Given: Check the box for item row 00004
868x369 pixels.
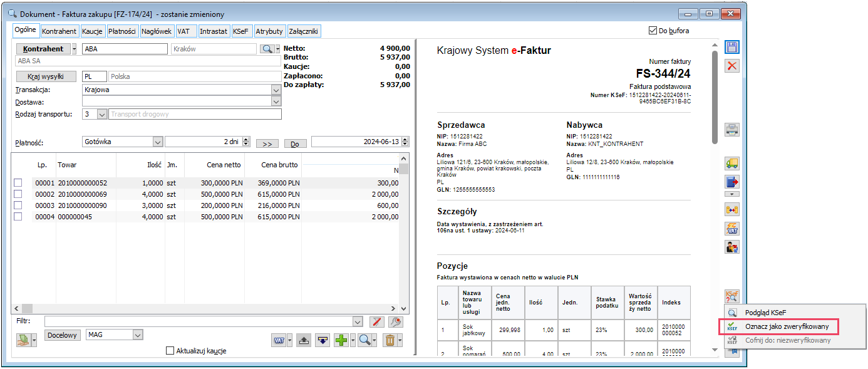Looking at the screenshot, I should pos(18,217).
